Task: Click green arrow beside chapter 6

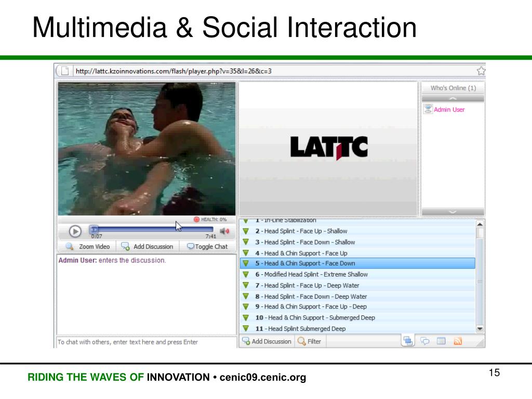Action: tap(246, 274)
